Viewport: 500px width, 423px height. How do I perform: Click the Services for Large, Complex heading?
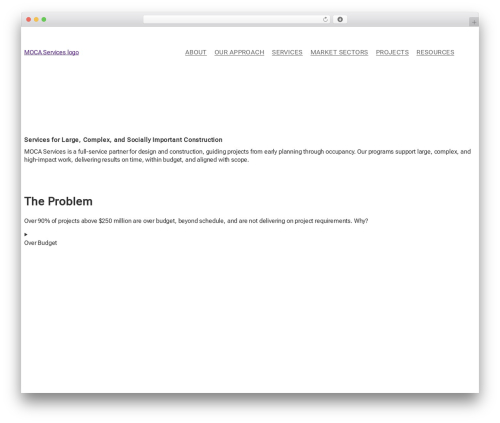point(123,140)
